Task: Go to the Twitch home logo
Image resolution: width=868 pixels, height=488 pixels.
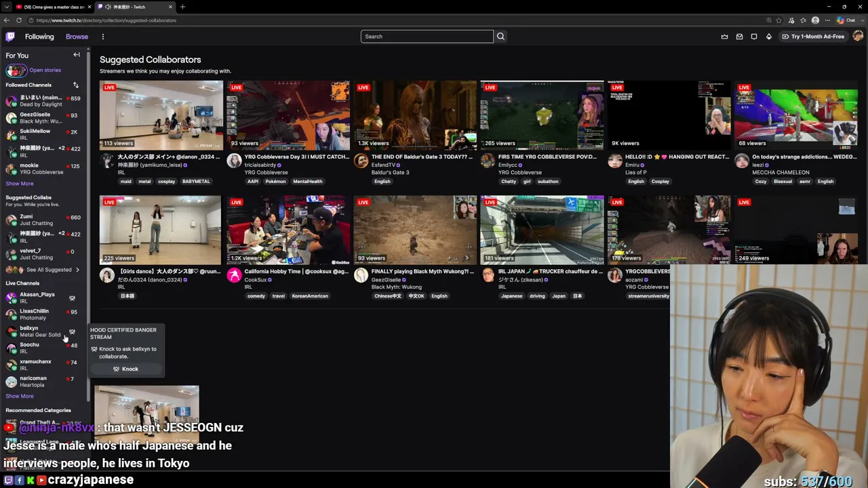Action: pyautogui.click(x=10, y=37)
